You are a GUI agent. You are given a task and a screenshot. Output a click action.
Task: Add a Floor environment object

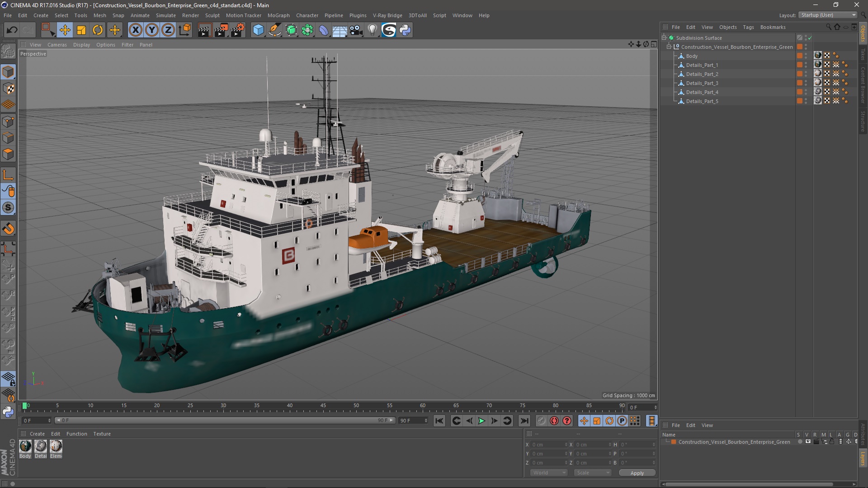[340, 30]
